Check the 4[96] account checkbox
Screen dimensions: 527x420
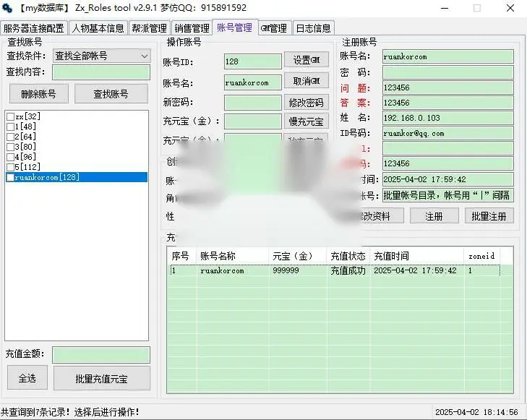tap(10, 157)
